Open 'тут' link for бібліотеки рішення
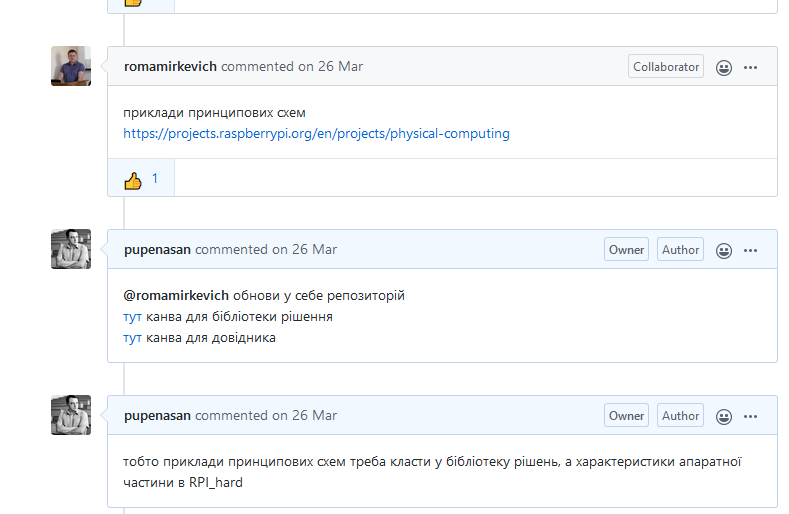The image size is (789, 514). tap(132, 316)
